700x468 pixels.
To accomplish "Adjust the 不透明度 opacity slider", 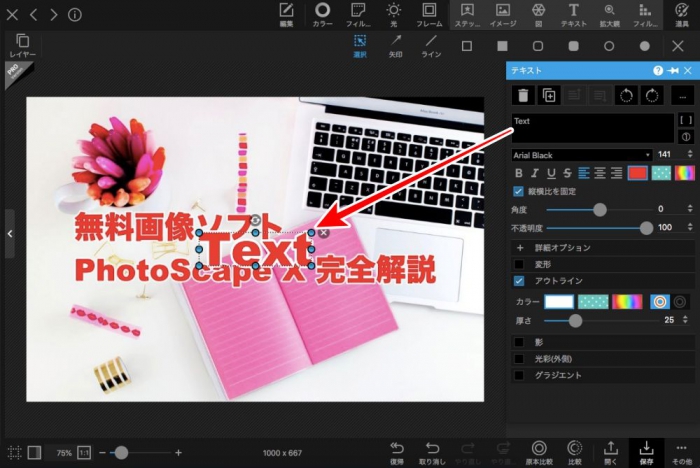I will pos(600,228).
